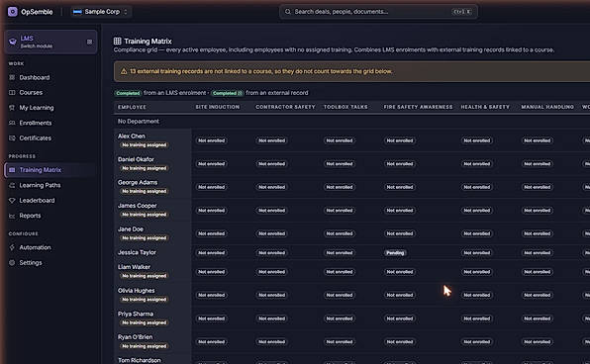Open the Sample Corp organization switcher
Viewport: 590px width, 364px height.
100,12
